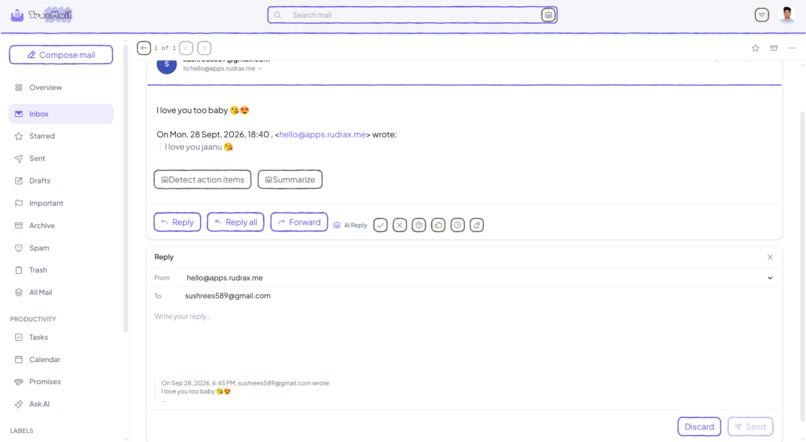Image resolution: width=806 pixels, height=442 pixels.
Task: Compose a new mail
Action: point(61,54)
